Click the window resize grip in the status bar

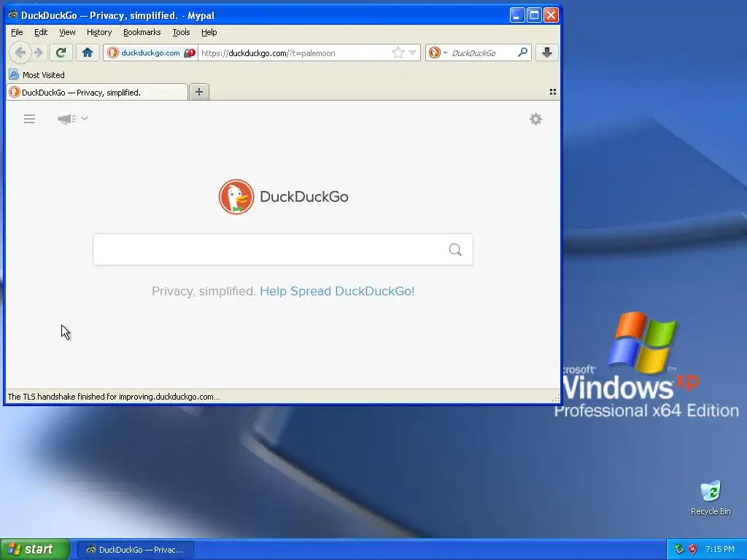point(555,399)
